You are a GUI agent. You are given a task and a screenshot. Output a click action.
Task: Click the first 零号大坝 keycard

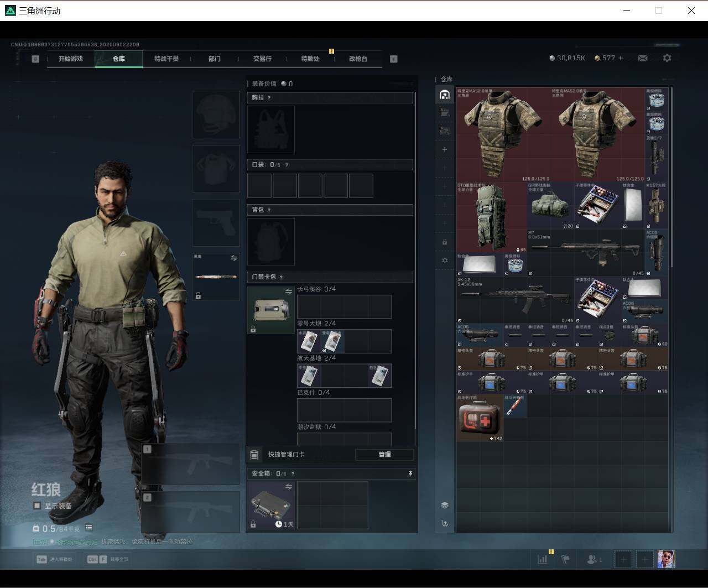pyautogui.click(x=309, y=341)
